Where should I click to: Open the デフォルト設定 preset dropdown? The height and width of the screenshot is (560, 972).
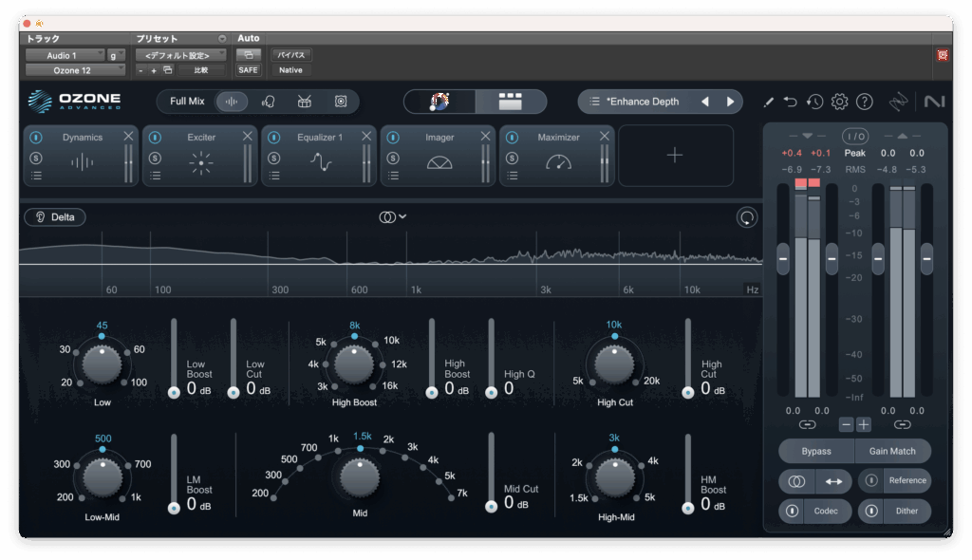(x=180, y=56)
